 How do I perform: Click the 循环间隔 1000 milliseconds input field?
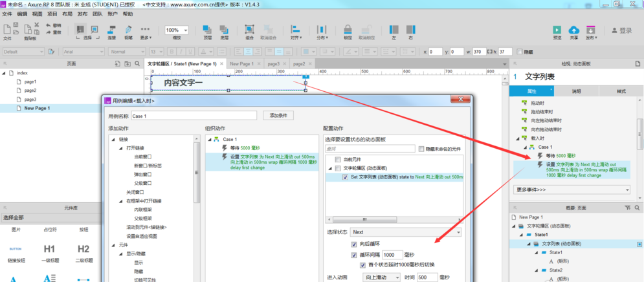point(392,254)
